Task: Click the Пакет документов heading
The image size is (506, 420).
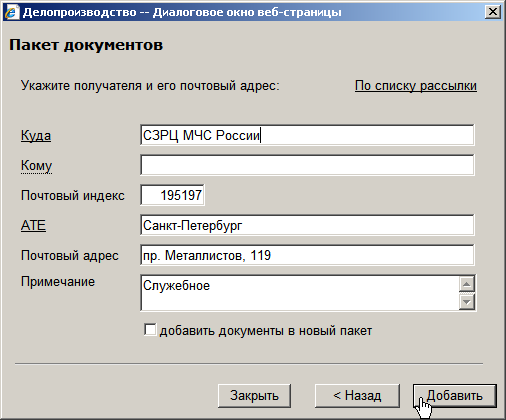Action: click(x=86, y=45)
